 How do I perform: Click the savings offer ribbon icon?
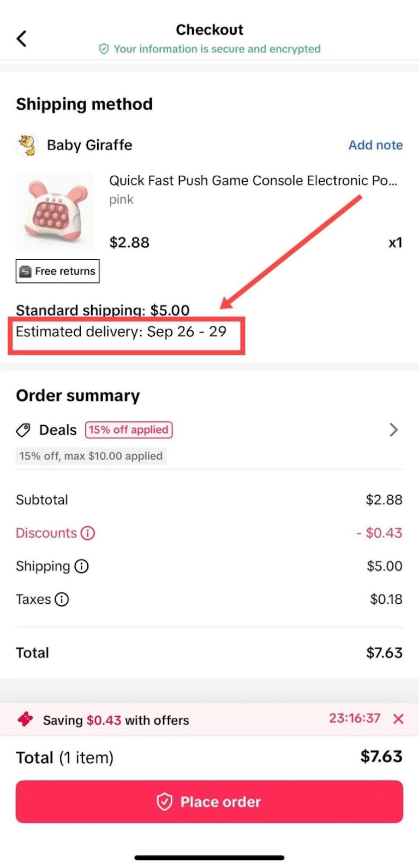tap(23, 718)
